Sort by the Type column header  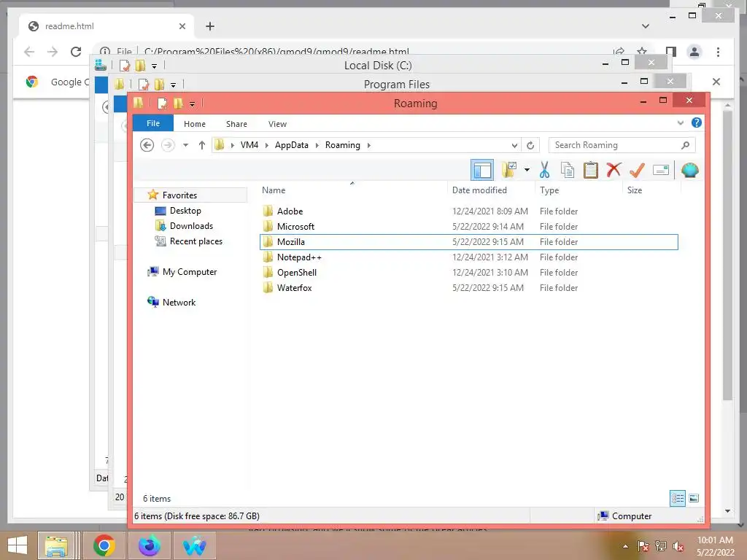549,190
